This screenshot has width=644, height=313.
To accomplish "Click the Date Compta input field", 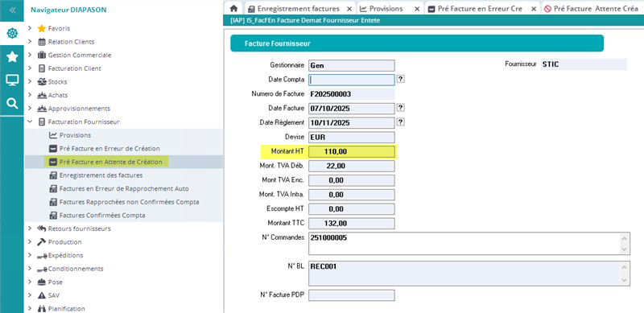I will [x=352, y=80].
